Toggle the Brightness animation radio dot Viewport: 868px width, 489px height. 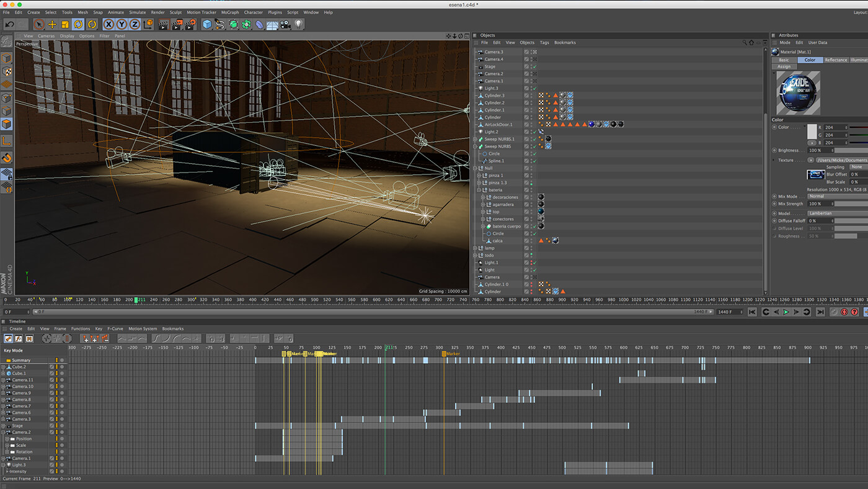click(x=774, y=150)
